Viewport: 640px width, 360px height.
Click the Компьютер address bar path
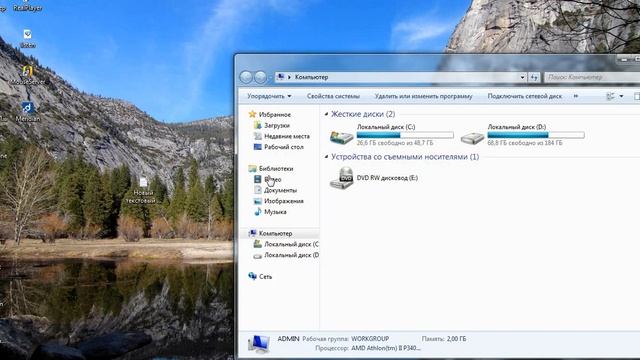311,77
